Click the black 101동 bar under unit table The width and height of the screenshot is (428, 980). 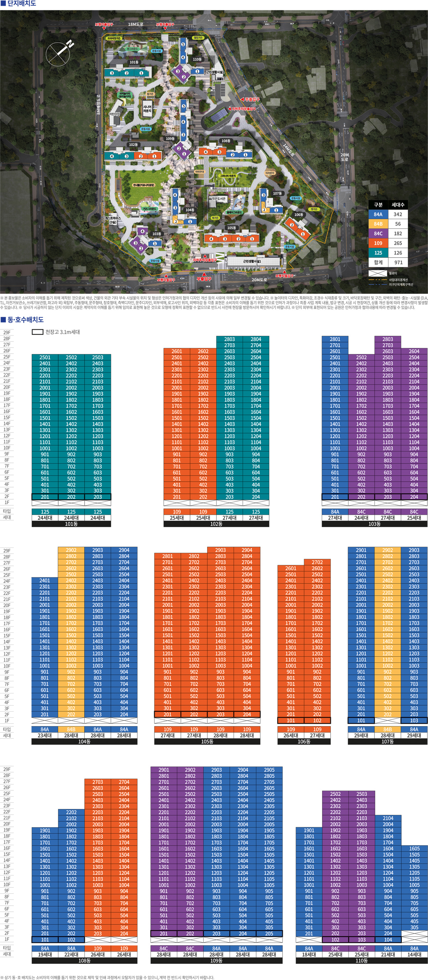coord(71,524)
